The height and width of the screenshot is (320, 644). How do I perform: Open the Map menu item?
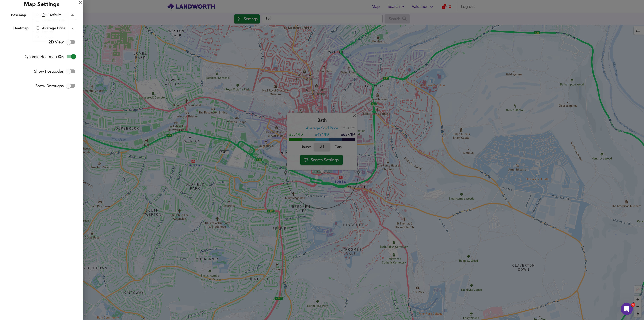375,7
